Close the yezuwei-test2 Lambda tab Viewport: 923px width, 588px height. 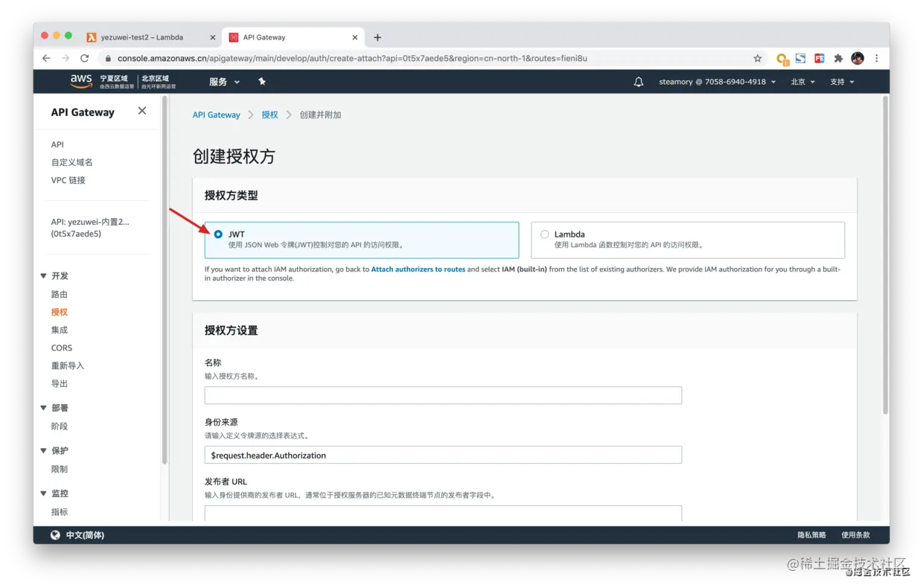tap(212, 37)
